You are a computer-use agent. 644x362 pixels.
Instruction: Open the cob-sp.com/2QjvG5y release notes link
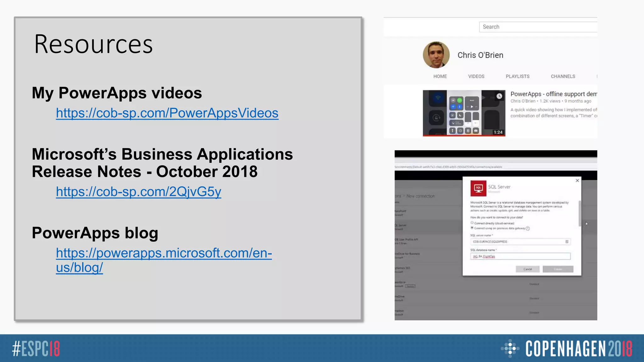tap(138, 192)
